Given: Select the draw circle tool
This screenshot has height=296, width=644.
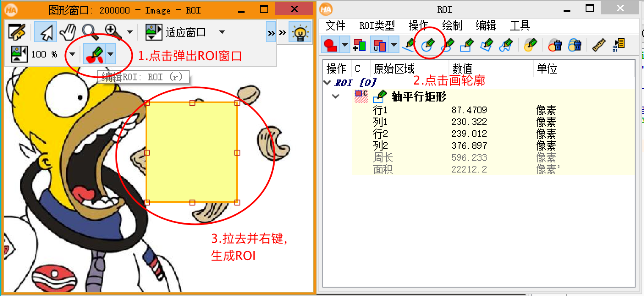Looking at the screenshot, I should [x=429, y=44].
